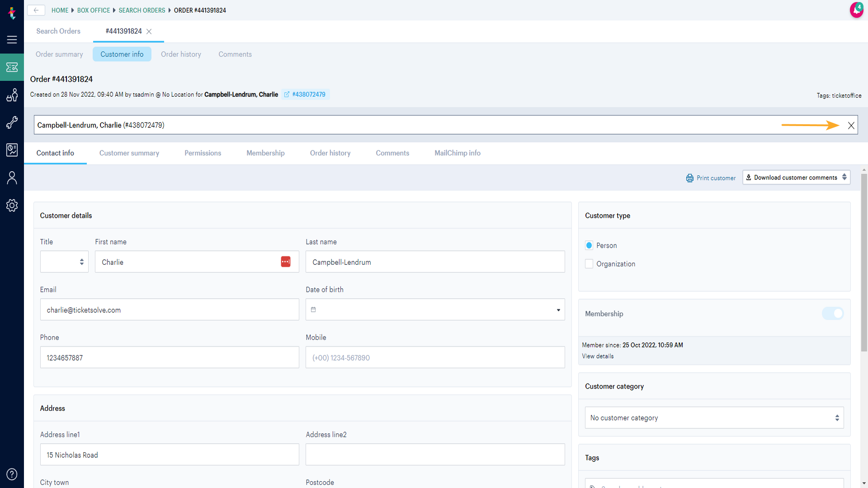Open the Permissions tab
868x488 pixels.
[x=203, y=153]
